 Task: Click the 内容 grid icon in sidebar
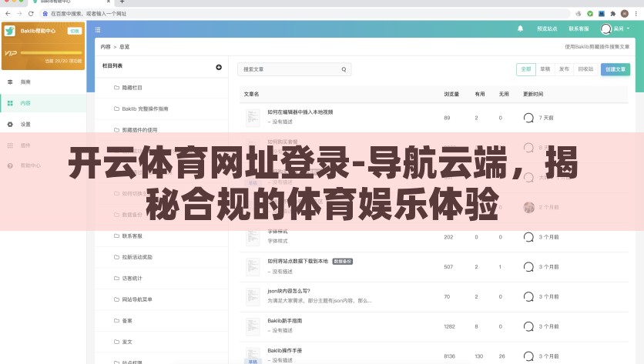tap(10, 103)
